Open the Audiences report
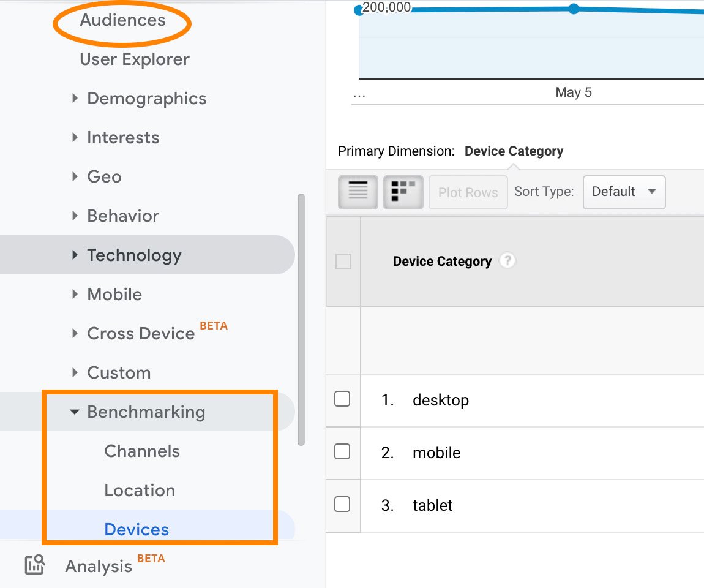This screenshot has width=704, height=588. point(122,20)
